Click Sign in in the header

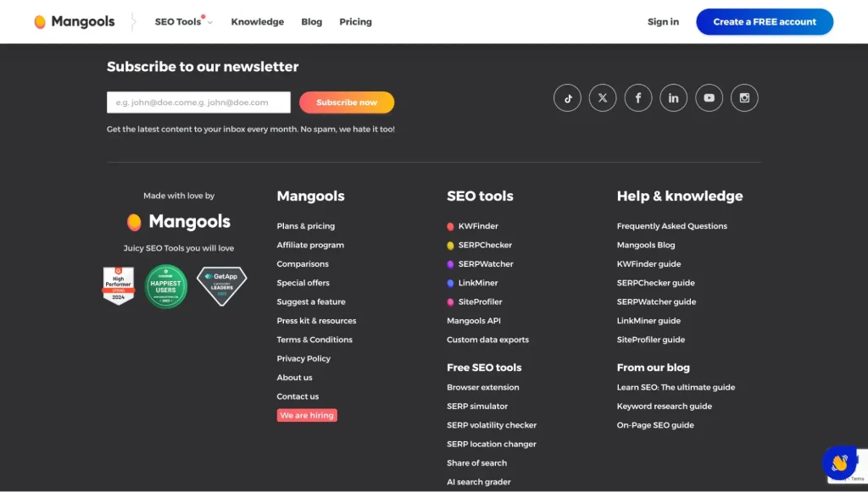(x=663, y=22)
